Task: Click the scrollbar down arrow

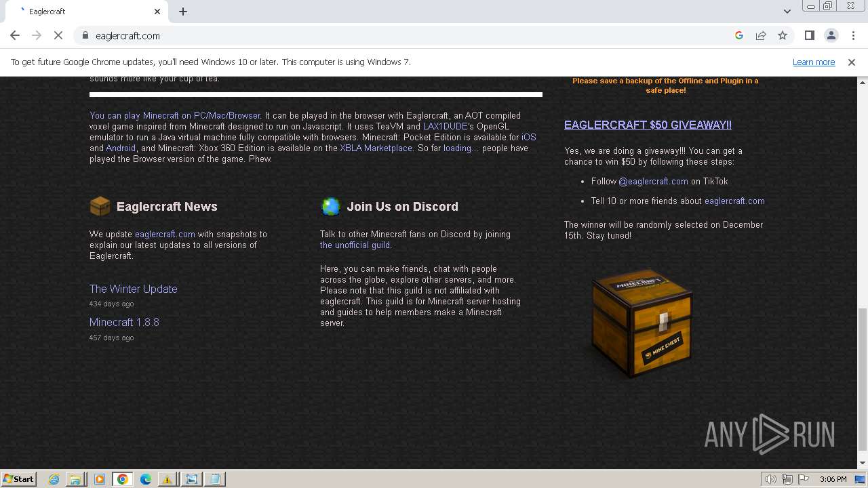Action: (x=862, y=463)
